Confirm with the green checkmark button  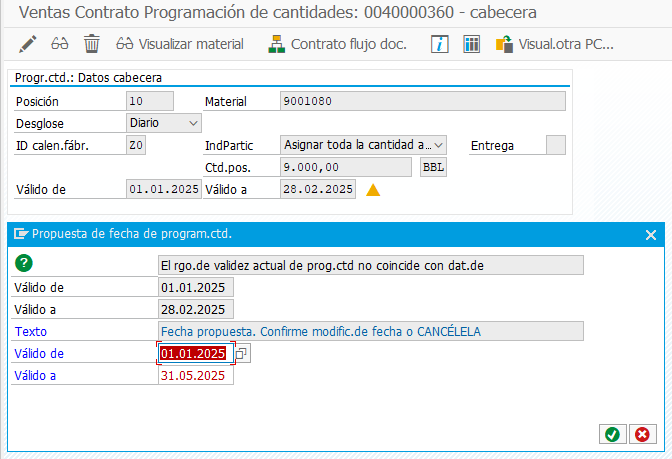click(x=613, y=435)
